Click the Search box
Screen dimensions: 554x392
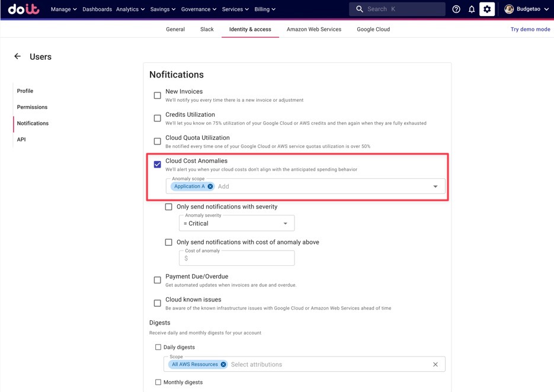[397, 9]
